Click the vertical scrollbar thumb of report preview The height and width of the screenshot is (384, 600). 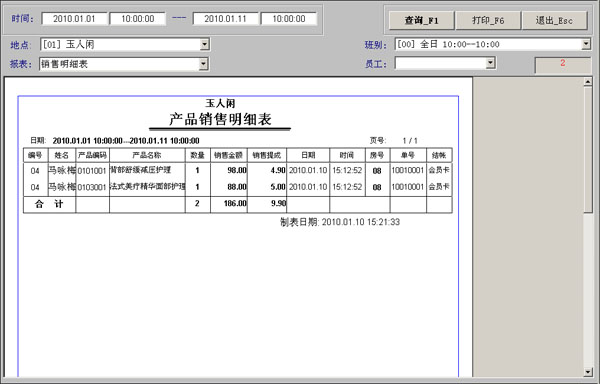(588, 149)
